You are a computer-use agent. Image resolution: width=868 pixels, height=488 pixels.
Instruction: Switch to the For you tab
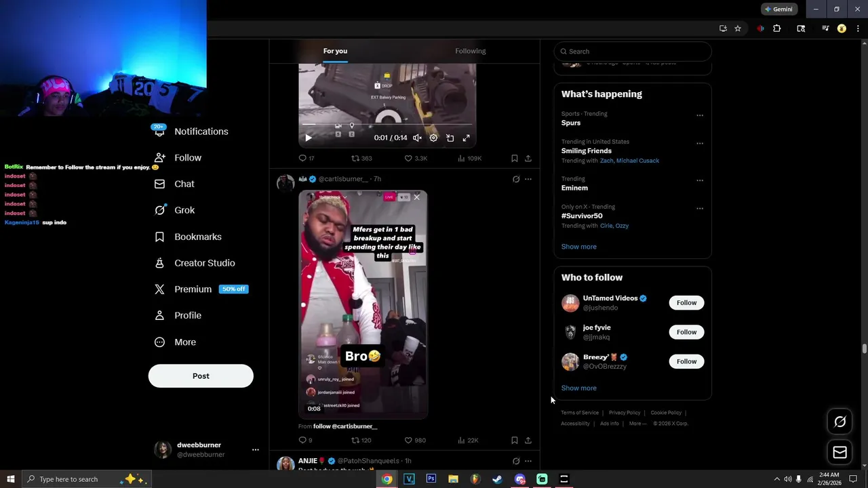pyautogui.click(x=335, y=51)
